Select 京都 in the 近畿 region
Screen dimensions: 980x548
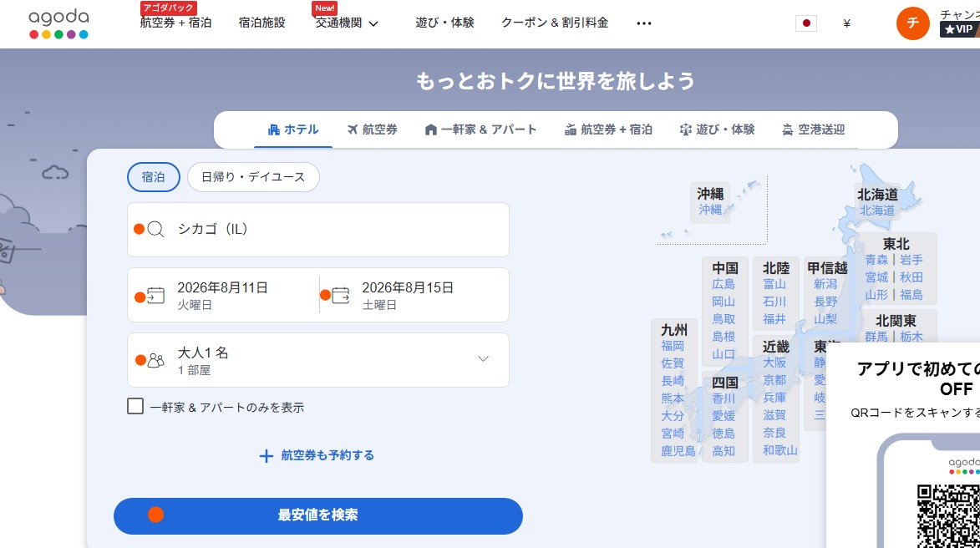point(774,380)
